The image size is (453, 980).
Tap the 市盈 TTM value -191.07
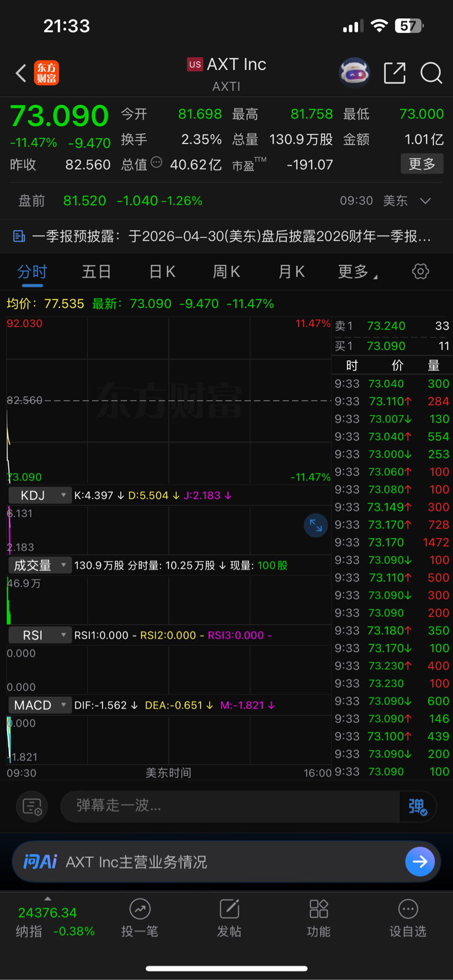(310, 165)
